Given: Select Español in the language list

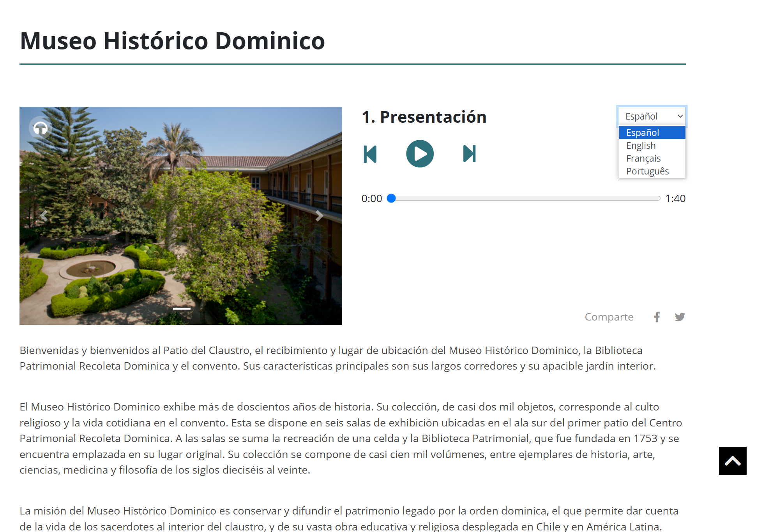Looking at the screenshot, I should tap(652, 133).
